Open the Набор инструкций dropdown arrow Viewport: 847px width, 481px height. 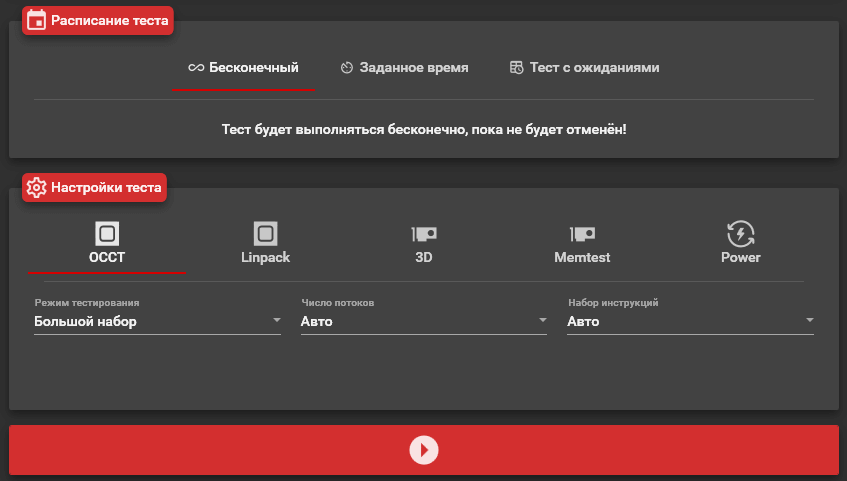tap(809, 321)
